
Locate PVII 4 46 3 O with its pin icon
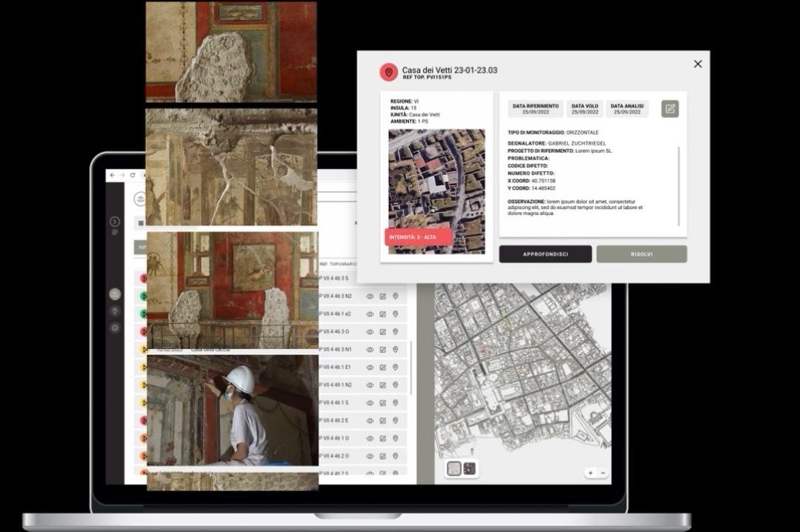pyautogui.click(x=396, y=332)
